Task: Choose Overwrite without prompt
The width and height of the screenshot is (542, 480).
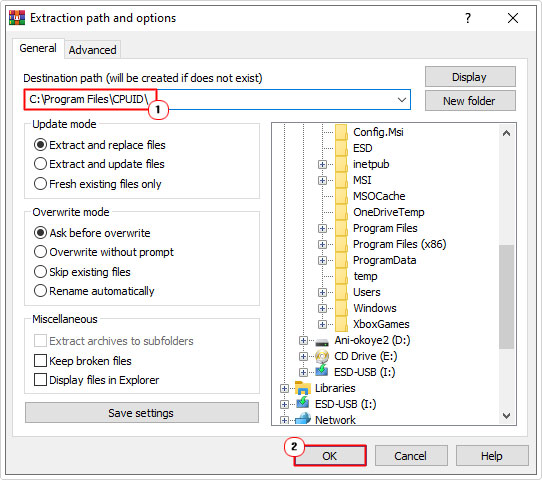Action: click(x=104, y=252)
